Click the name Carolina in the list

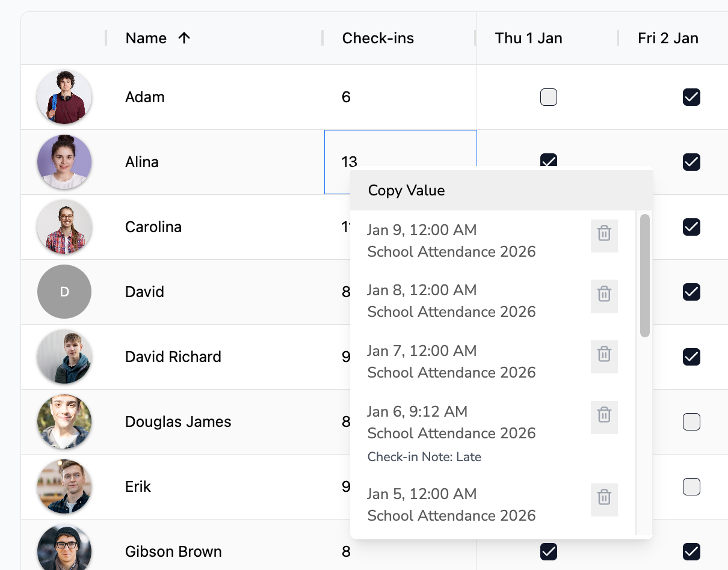153,227
